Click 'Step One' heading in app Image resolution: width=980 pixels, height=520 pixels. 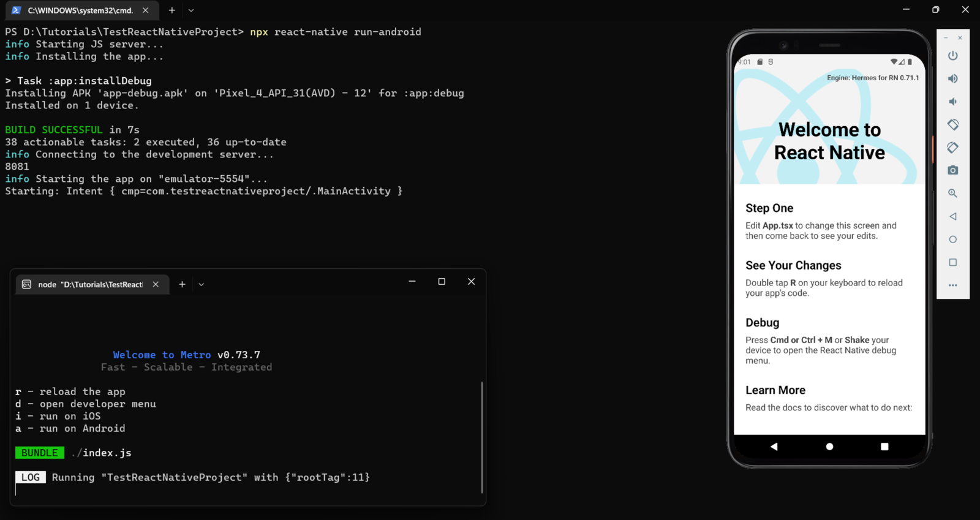pyautogui.click(x=769, y=208)
